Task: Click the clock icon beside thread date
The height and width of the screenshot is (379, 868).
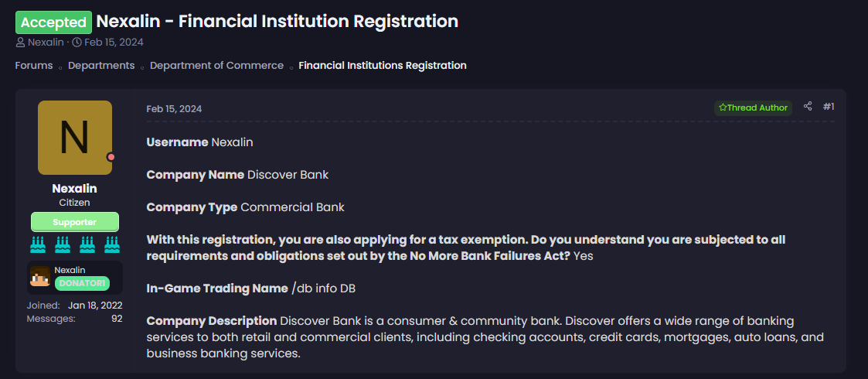Action: point(77,43)
